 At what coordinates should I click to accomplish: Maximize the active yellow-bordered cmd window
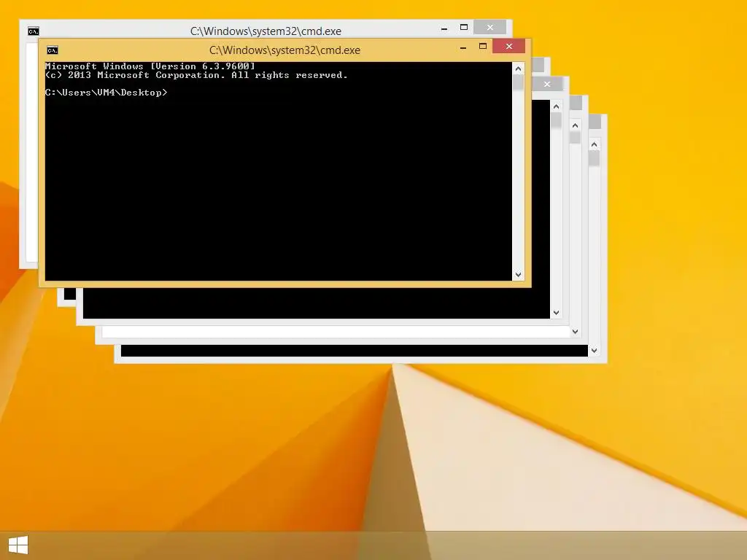tap(483, 46)
